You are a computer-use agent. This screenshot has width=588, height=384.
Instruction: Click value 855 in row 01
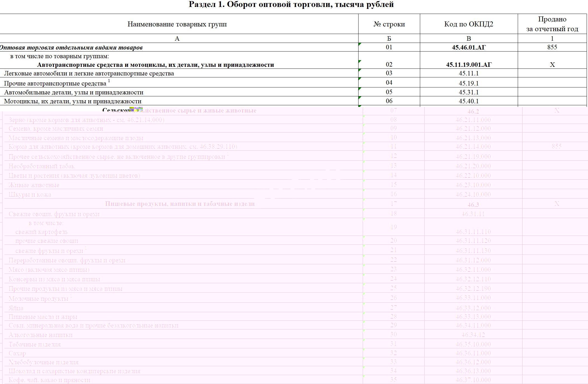tap(552, 47)
